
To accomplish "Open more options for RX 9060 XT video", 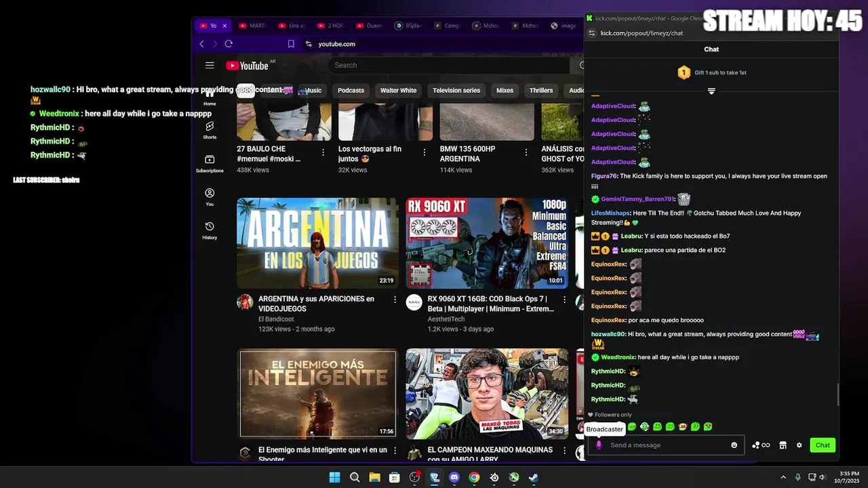I will 564,300.
